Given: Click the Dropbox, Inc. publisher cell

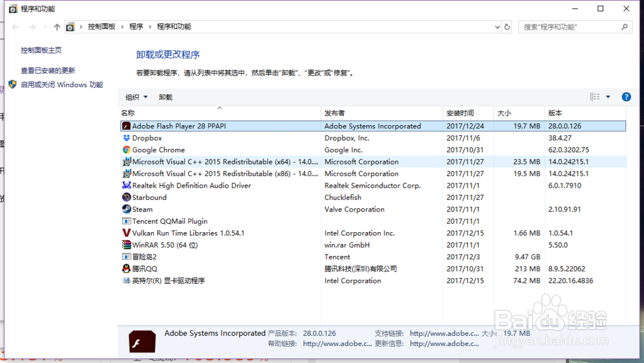Looking at the screenshot, I should [x=346, y=138].
